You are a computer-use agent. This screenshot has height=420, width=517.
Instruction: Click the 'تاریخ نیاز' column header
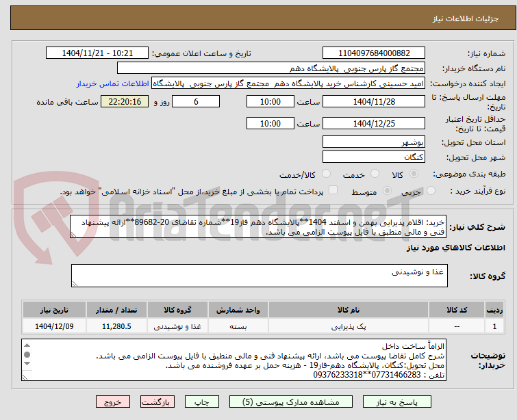[x=54, y=310]
